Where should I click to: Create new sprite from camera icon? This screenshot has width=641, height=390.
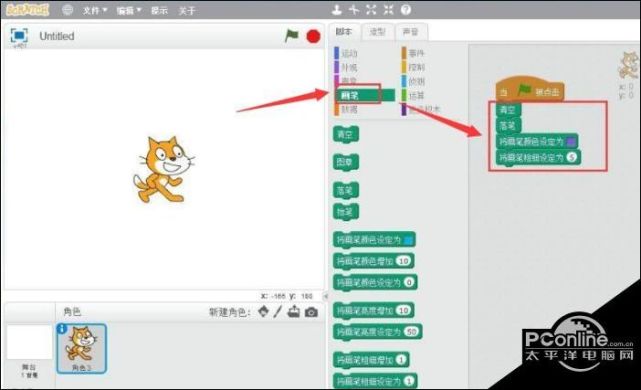click(x=311, y=312)
